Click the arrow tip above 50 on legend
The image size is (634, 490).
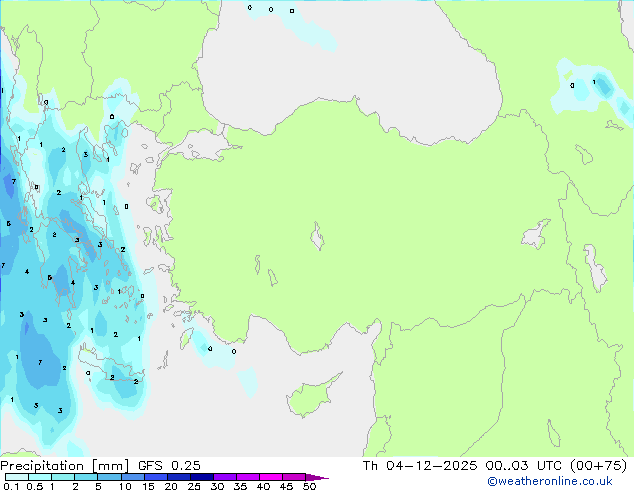[317, 477]
